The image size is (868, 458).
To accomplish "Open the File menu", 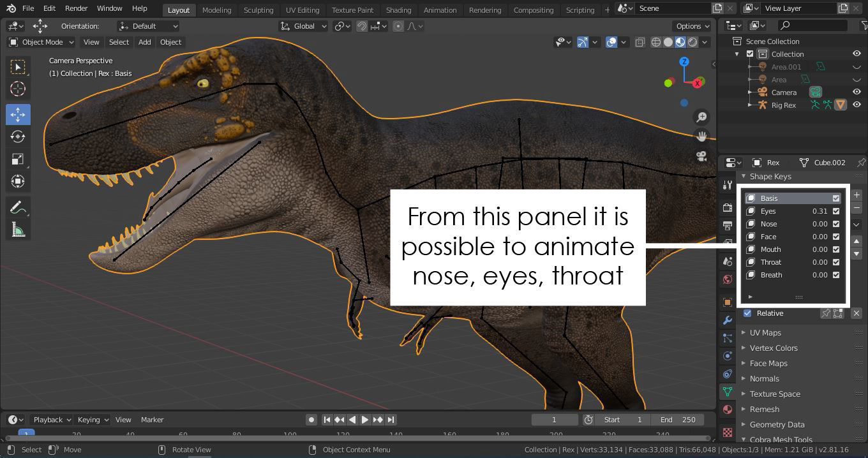I will point(28,8).
